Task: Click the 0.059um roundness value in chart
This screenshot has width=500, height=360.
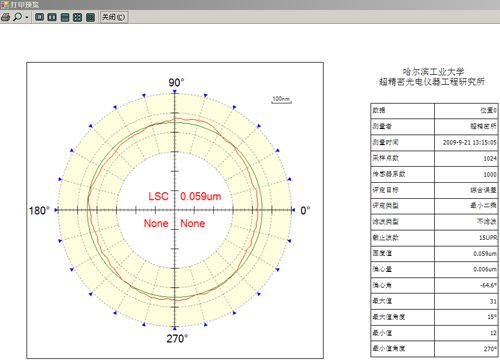Action: tap(201, 196)
